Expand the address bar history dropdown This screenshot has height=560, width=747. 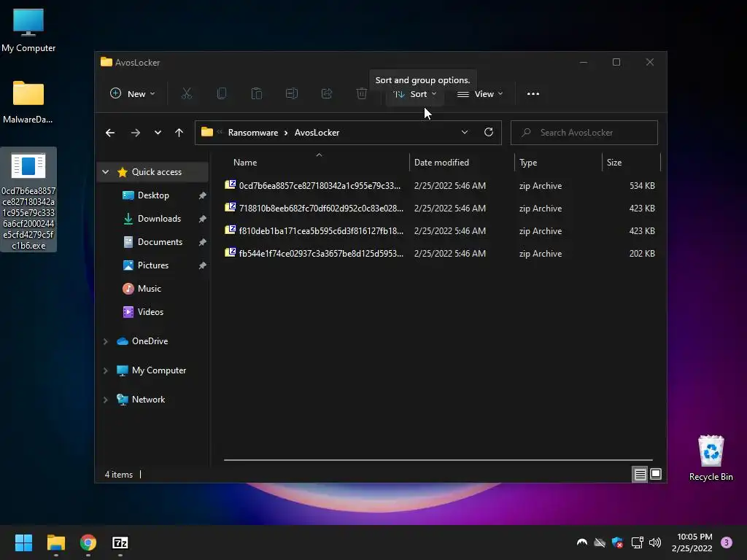point(465,133)
